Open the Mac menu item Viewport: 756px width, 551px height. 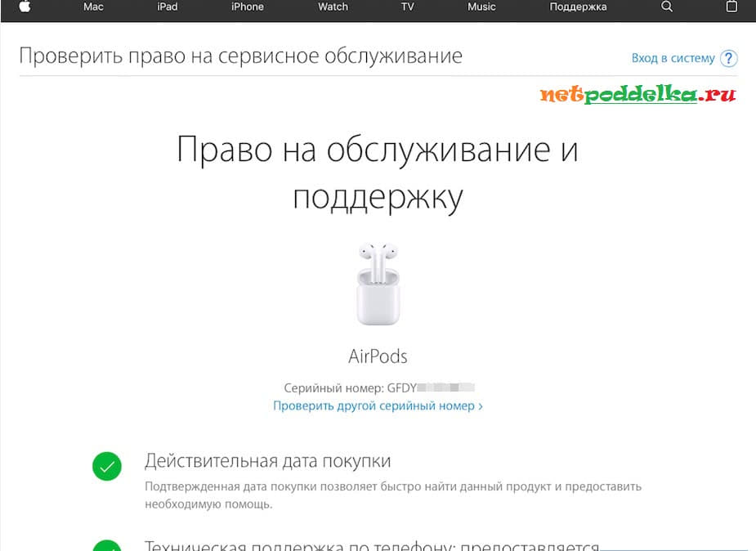point(93,7)
